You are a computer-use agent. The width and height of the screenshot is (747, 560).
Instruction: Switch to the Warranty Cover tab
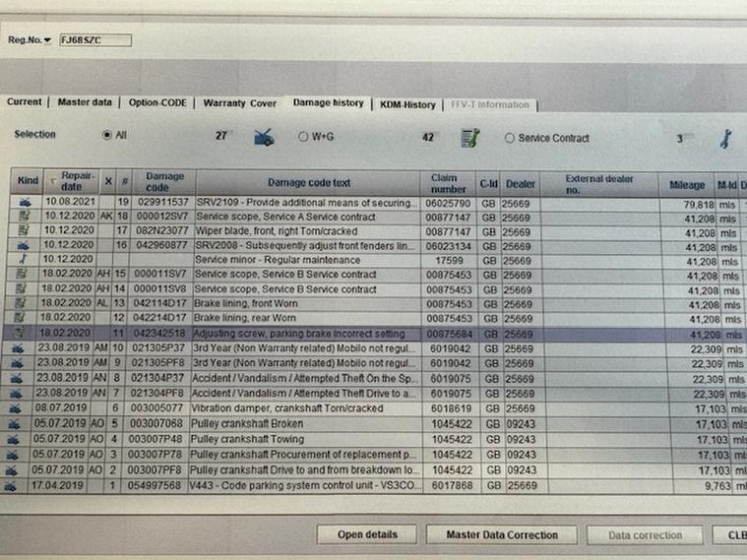[239, 103]
